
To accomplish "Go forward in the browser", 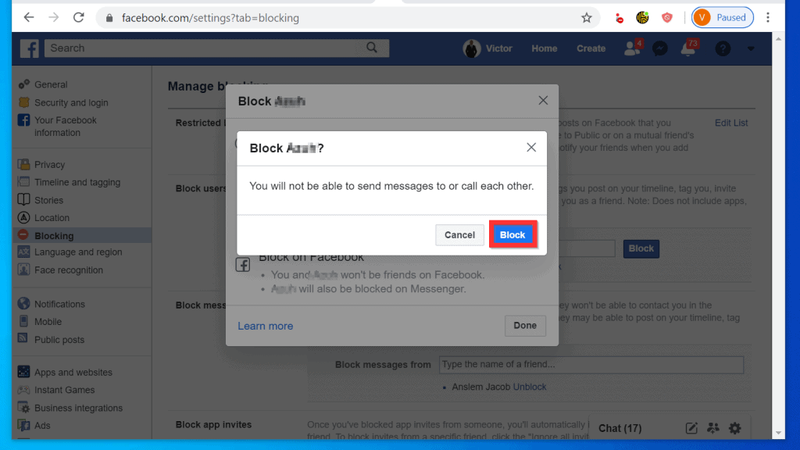I will click(x=54, y=17).
